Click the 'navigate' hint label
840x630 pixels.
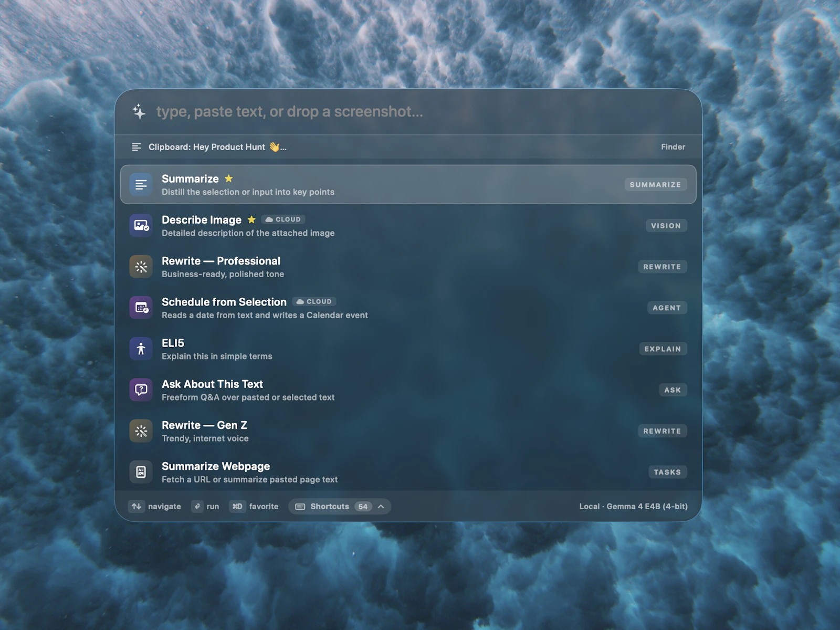coord(164,507)
